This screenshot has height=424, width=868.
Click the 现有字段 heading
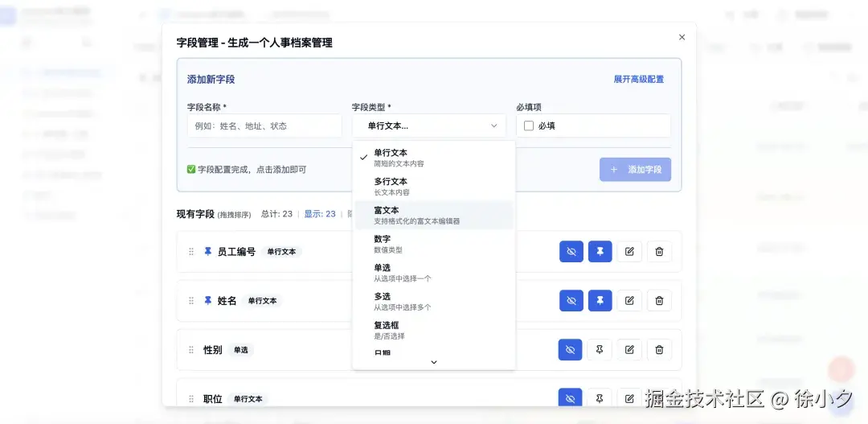pyautogui.click(x=194, y=214)
